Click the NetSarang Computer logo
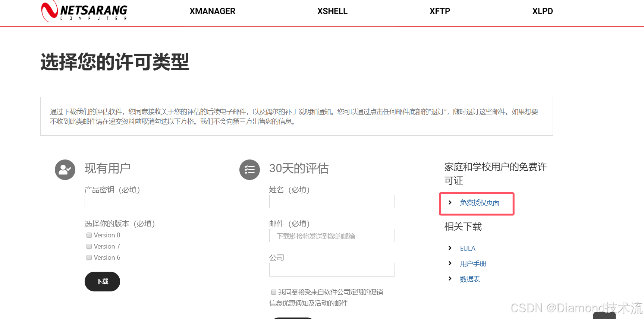This screenshot has width=644, height=319. (84, 11)
